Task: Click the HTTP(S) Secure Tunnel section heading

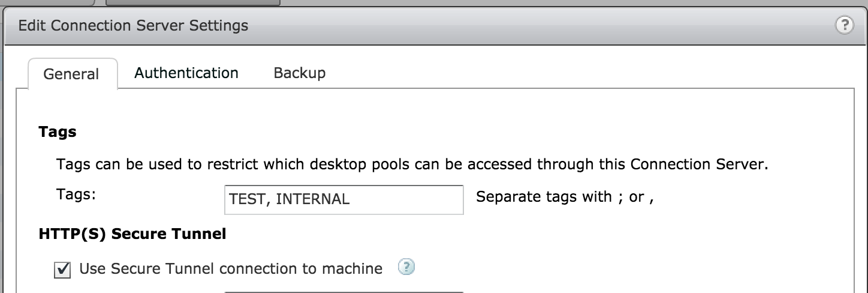Action: (132, 234)
